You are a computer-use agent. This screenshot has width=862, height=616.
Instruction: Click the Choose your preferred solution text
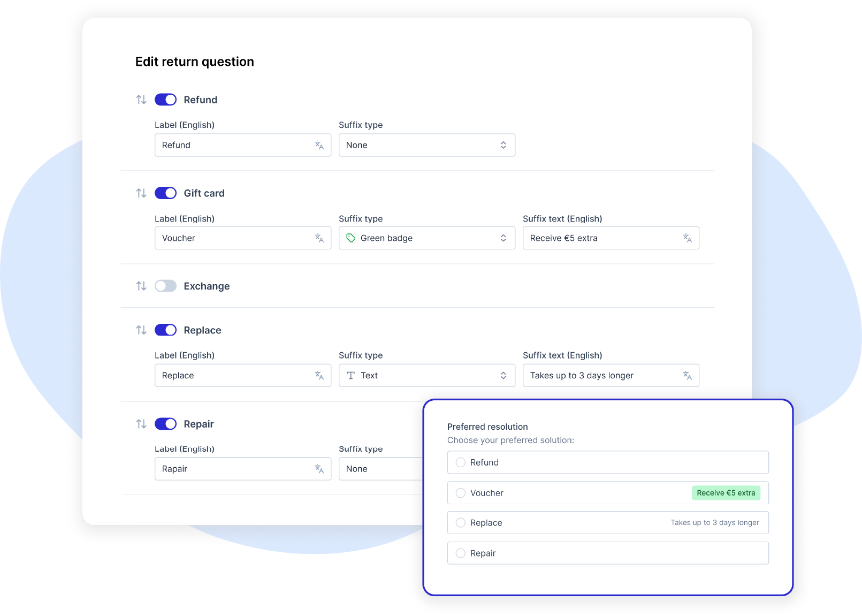click(x=510, y=440)
